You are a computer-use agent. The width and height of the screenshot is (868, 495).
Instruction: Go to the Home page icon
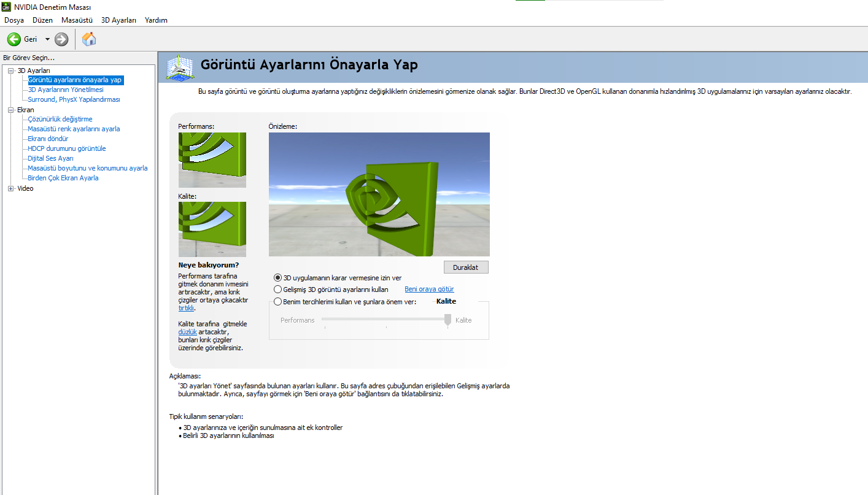(x=89, y=39)
